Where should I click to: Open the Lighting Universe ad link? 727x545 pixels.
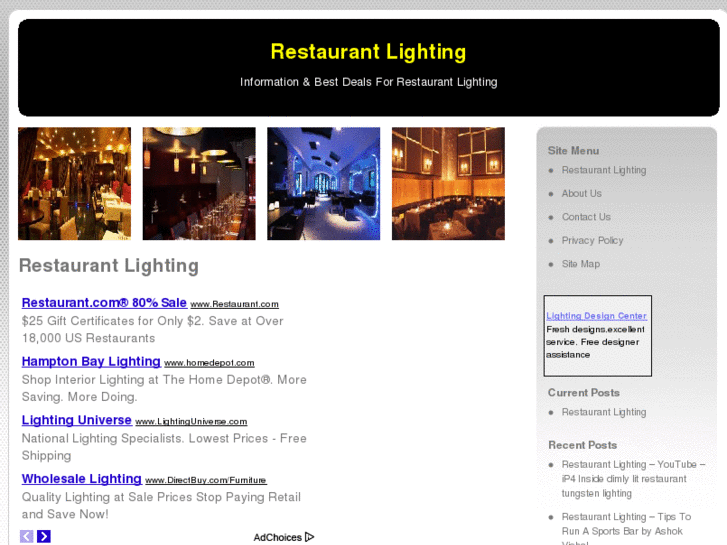tap(77, 420)
